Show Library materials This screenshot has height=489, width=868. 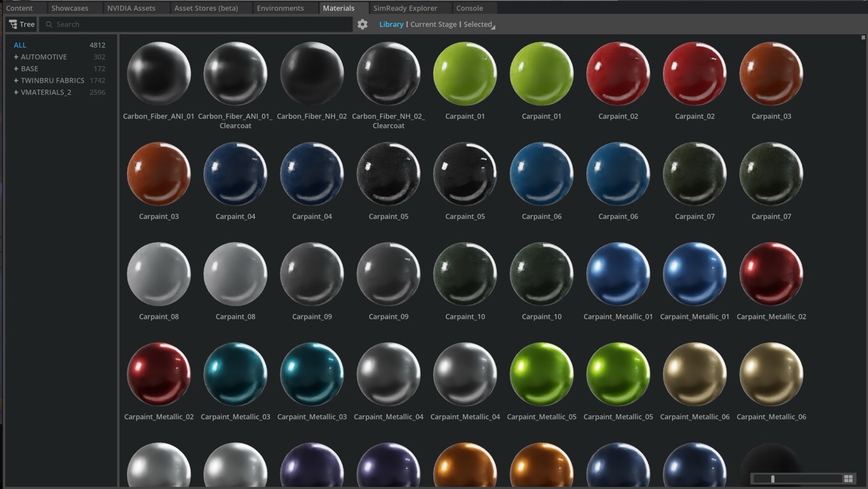[x=391, y=24]
